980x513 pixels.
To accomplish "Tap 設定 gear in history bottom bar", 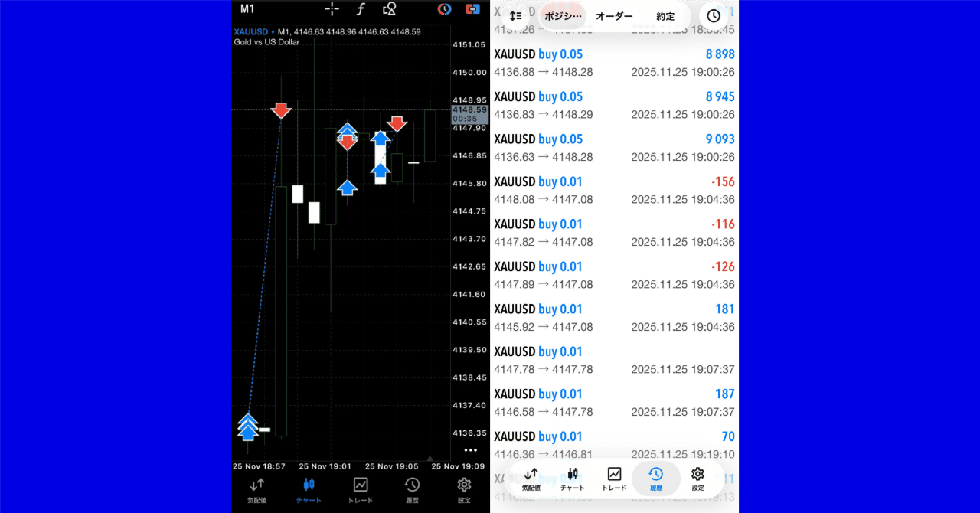I will 697,479.
